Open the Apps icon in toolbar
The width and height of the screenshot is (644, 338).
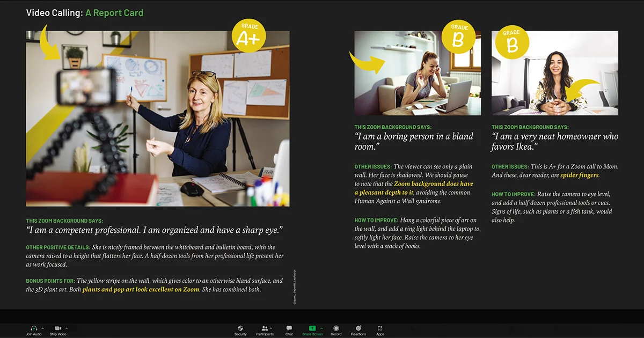pos(380,328)
